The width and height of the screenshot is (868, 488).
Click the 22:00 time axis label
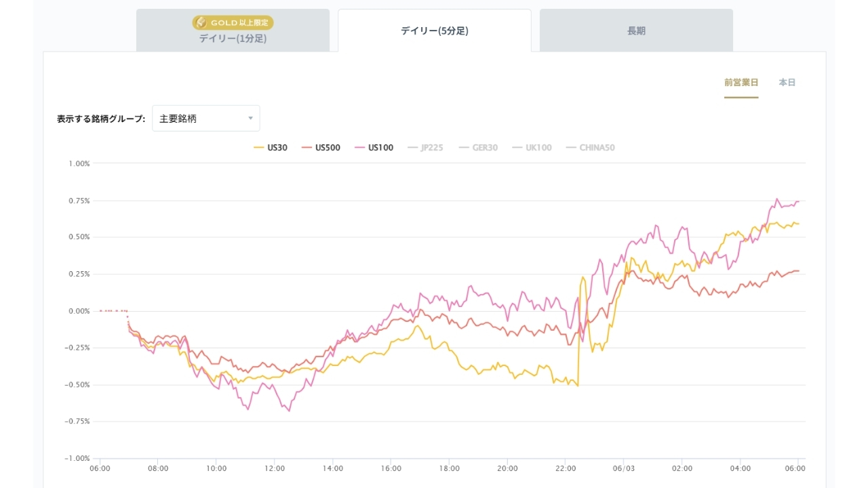pyautogui.click(x=566, y=468)
